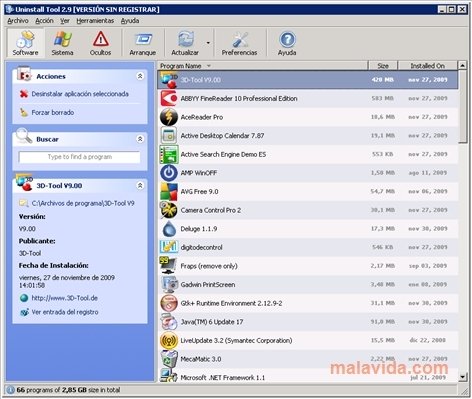Select AMP WinOFF power icon
The image size is (472, 399).
point(169,173)
